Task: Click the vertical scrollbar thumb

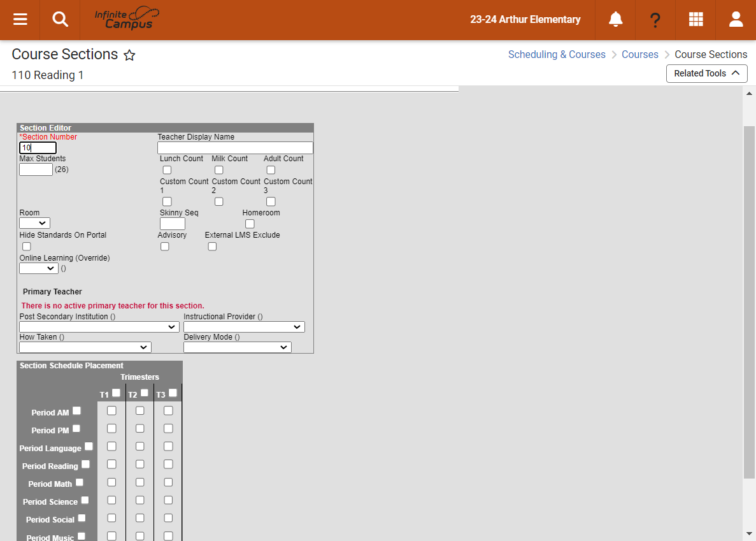Action: pos(749,302)
